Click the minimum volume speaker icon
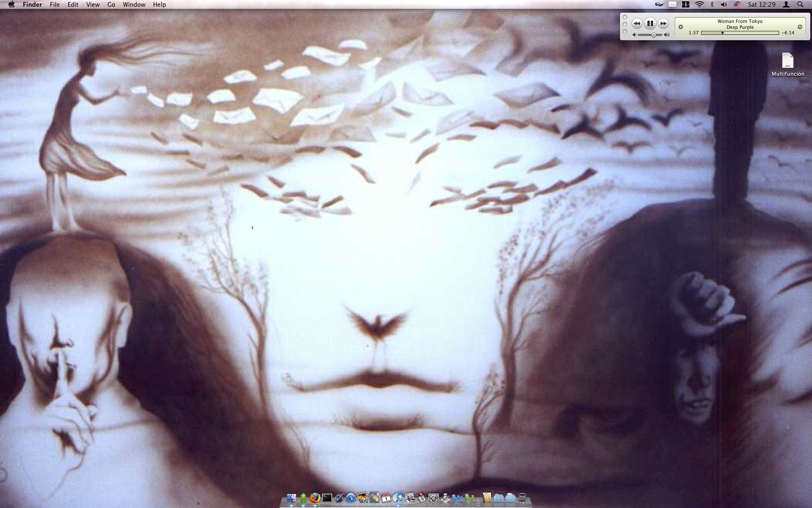 634,35
